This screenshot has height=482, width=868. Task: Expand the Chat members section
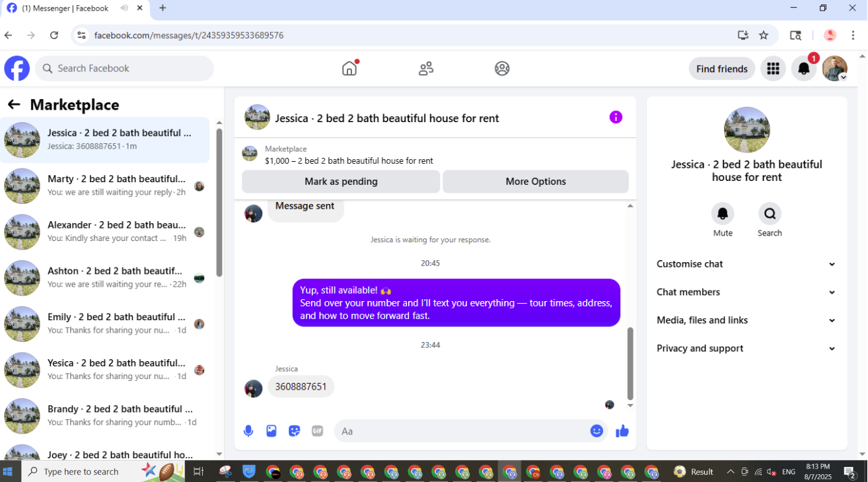(746, 292)
